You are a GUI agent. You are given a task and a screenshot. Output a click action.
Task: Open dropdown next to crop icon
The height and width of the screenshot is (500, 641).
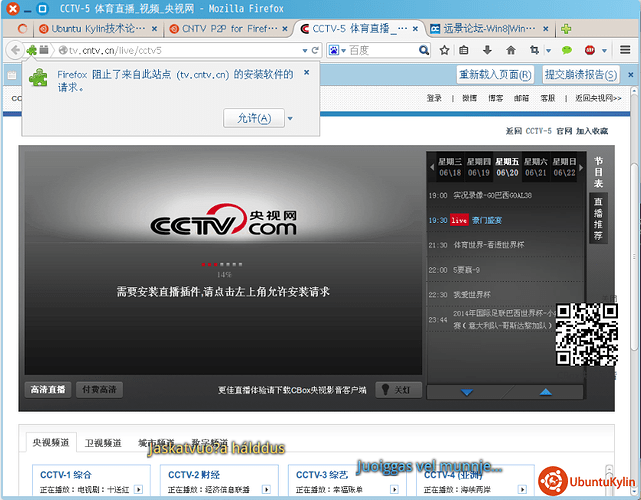549,51
